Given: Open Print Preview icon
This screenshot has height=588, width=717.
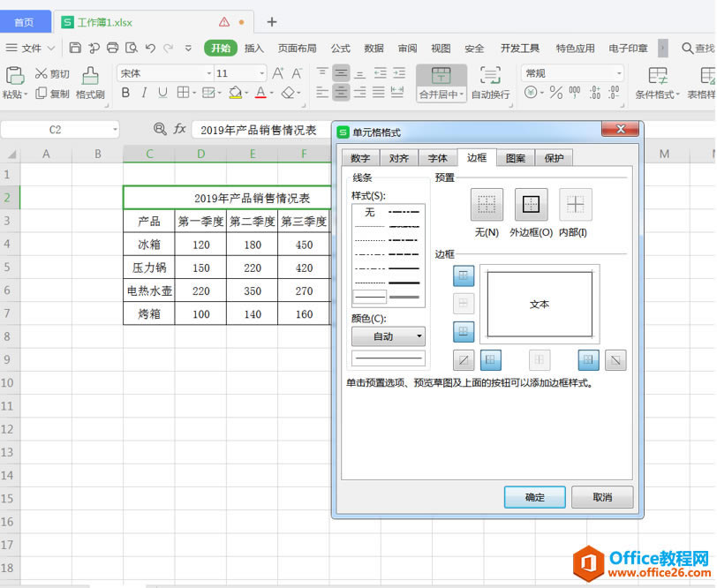Looking at the screenshot, I should (132, 48).
